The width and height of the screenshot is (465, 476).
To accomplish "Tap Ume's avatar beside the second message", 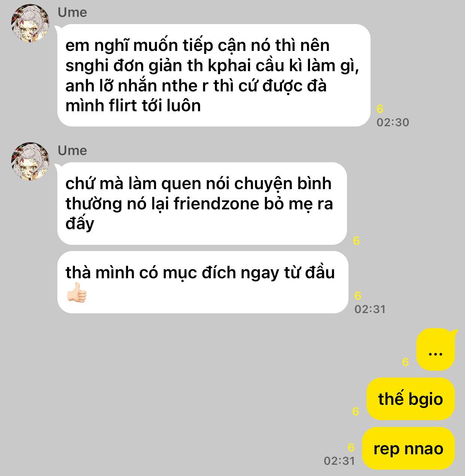I will (30, 161).
